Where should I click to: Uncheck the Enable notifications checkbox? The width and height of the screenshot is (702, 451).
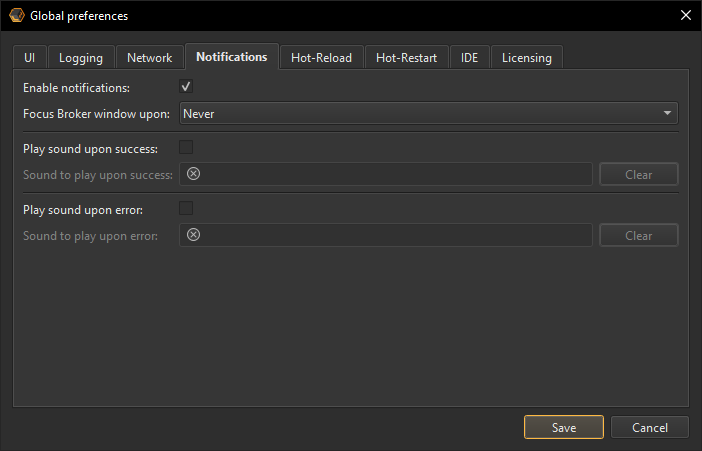[186, 87]
